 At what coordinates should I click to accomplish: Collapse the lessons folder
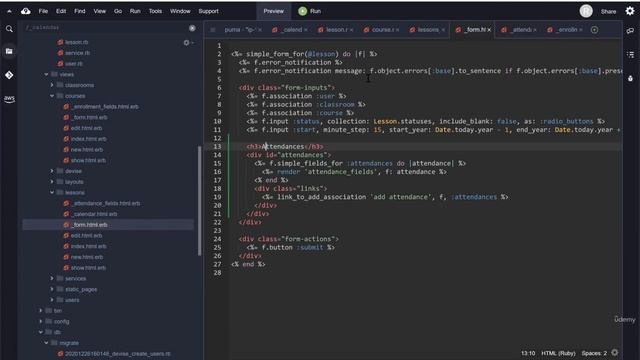52,192
